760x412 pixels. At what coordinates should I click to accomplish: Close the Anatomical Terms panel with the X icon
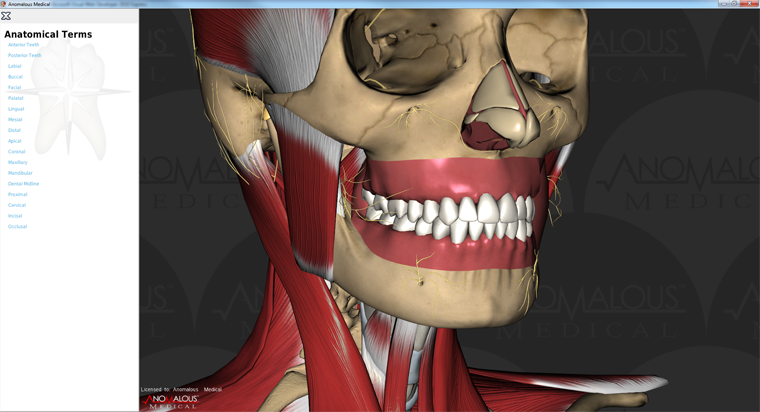(x=7, y=16)
